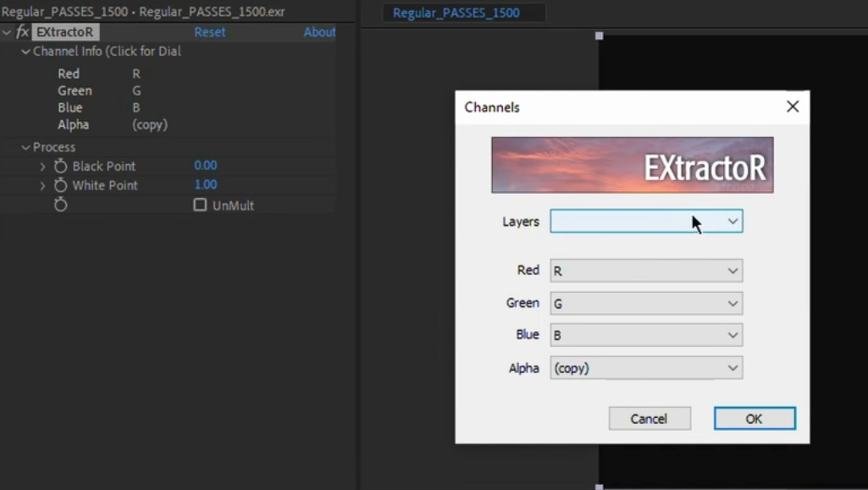Click the Green channel info value G
This screenshot has width=868, height=490.
tap(136, 91)
